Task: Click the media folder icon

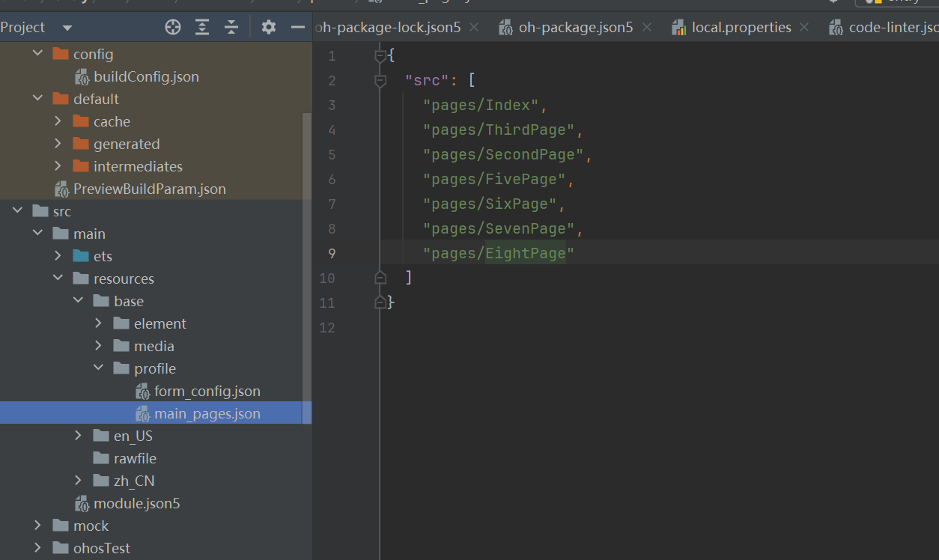Action: tap(121, 346)
